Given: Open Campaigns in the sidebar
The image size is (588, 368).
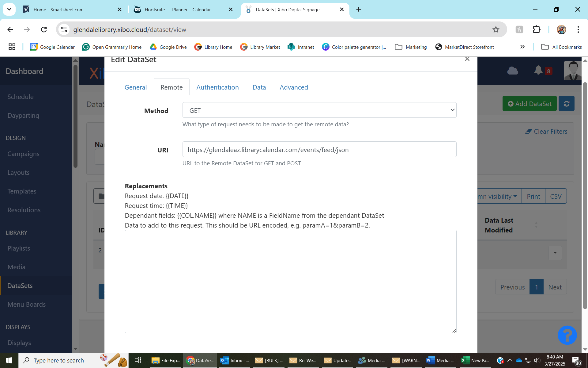Looking at the screenshot, I should (23, 154).
